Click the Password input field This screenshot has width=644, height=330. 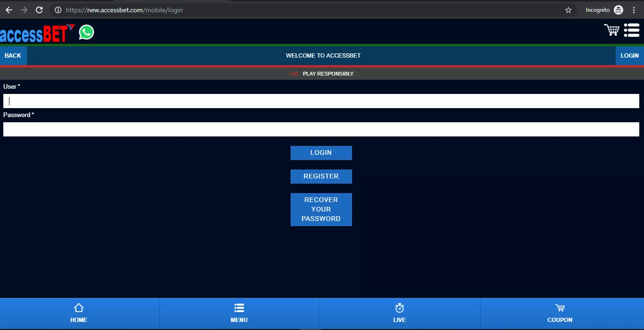(321, 129)
